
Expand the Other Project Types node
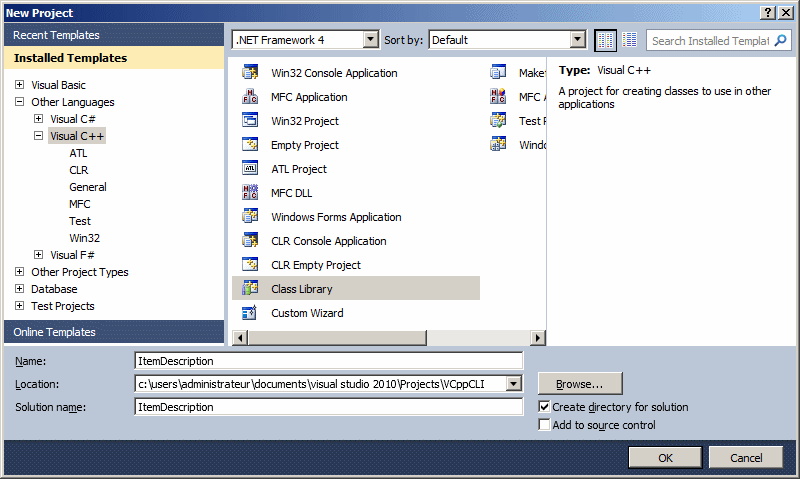coord(19,271)
